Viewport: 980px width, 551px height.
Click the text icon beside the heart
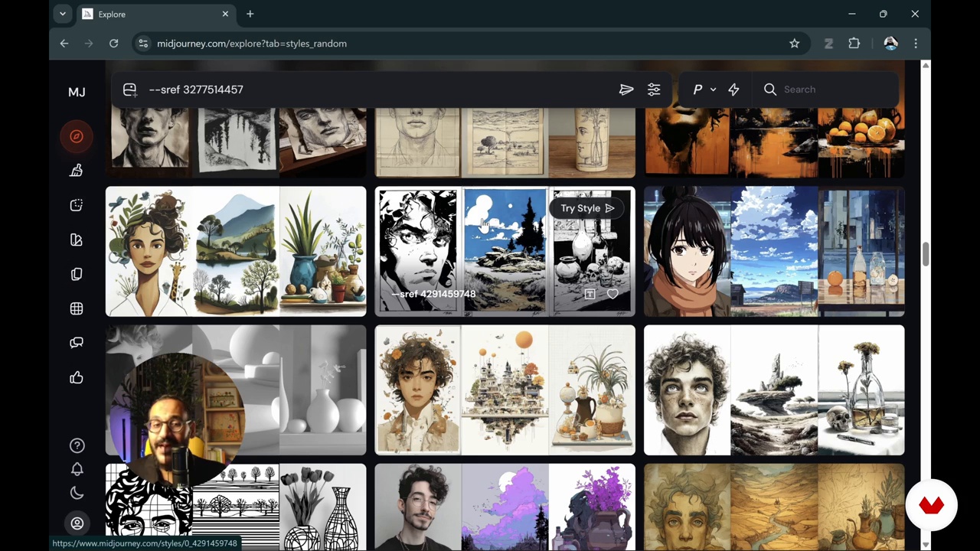590,294
